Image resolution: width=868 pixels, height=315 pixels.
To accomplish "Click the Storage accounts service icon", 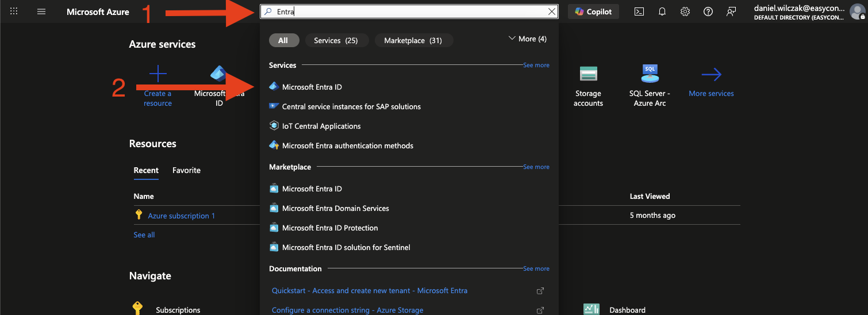I will [588, 74].
